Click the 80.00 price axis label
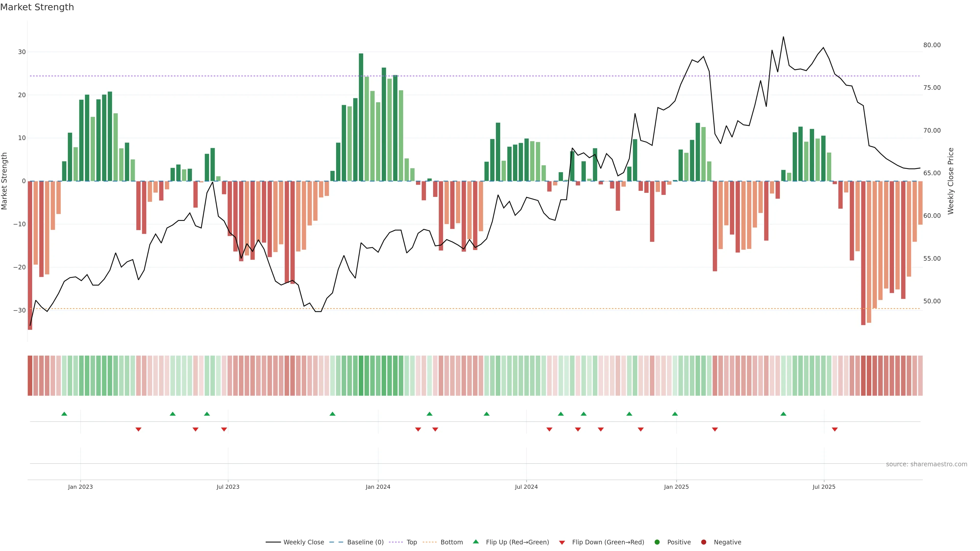Image resolution: width=980 pixels, height=551 pixels. click(932, 45)
